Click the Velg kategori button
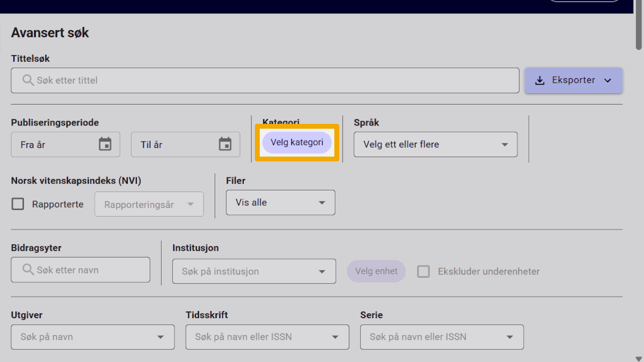 pos(297,143)
